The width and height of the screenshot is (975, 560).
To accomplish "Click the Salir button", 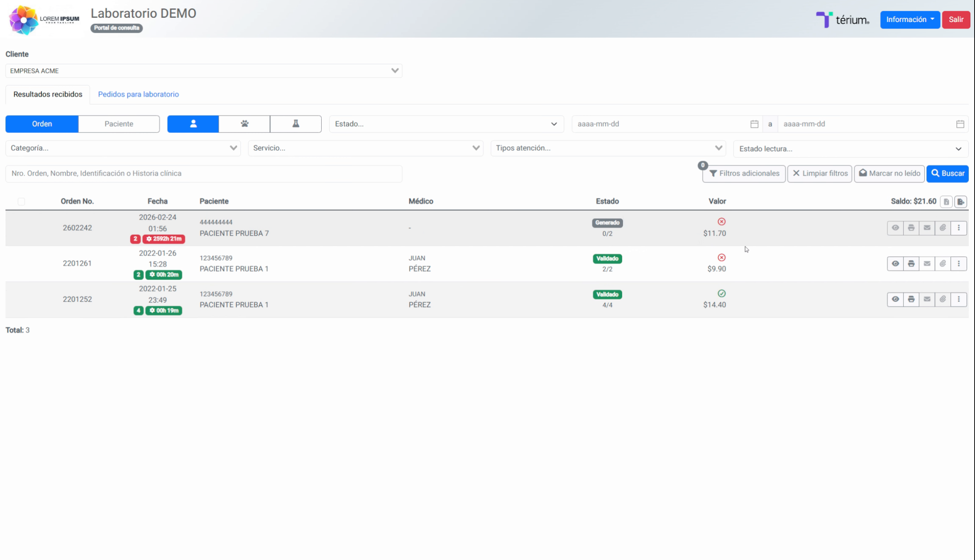I will [x=956, y=19].
